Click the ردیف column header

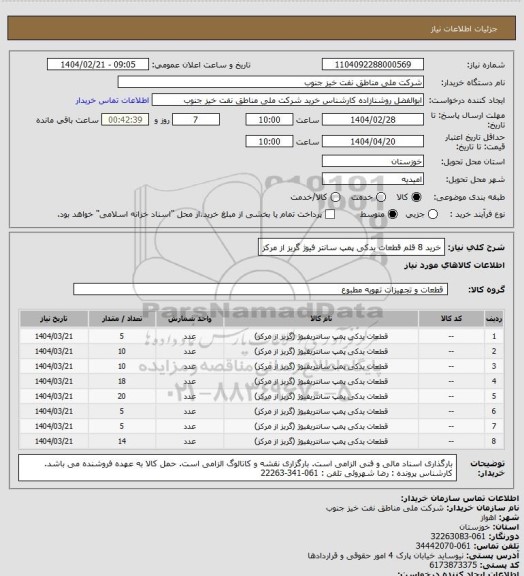pos(494,319)
